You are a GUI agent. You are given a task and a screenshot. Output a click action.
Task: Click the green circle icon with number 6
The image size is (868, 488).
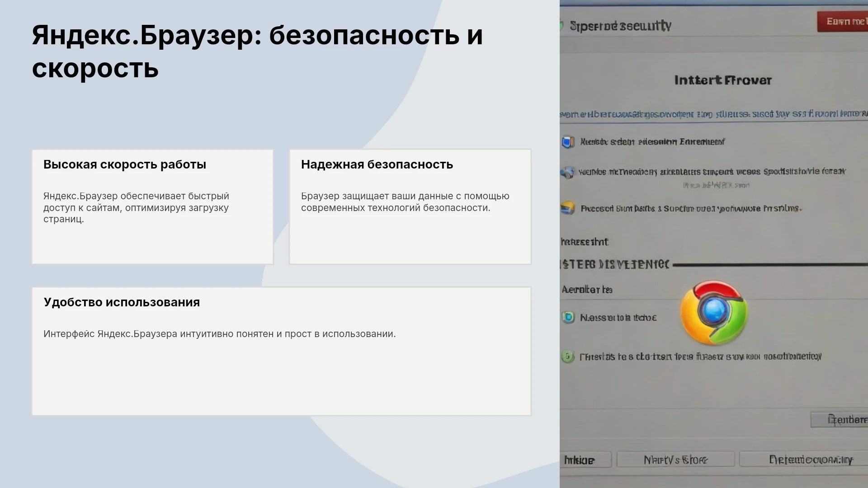pyautogui.click(x=567, y=357)
